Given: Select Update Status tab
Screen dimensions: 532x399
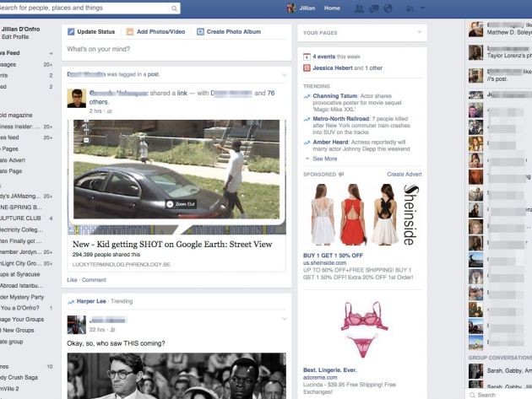Looking at the screenshot, I should 96,31.
